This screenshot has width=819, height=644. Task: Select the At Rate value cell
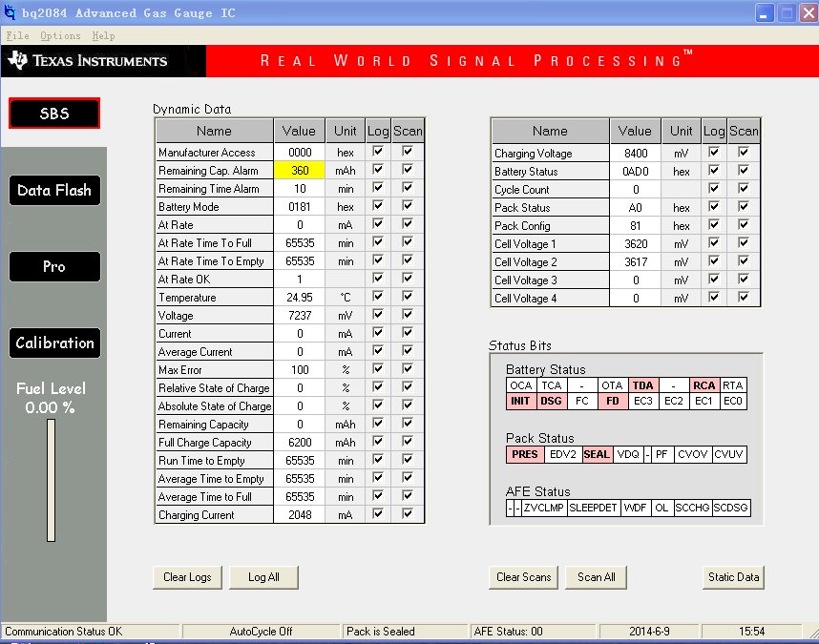[300, 225]
